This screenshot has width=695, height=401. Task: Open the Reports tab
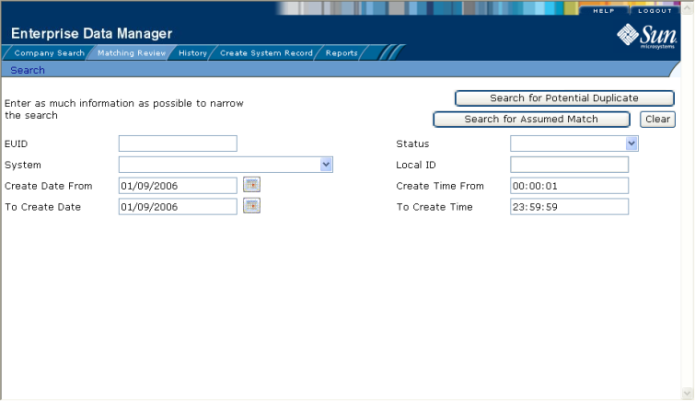pos(341,53)
